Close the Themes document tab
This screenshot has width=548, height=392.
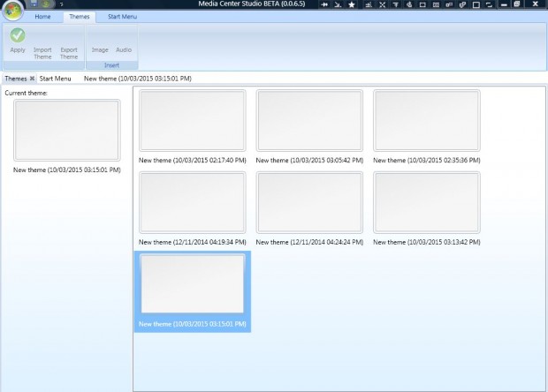click(32, 79)
